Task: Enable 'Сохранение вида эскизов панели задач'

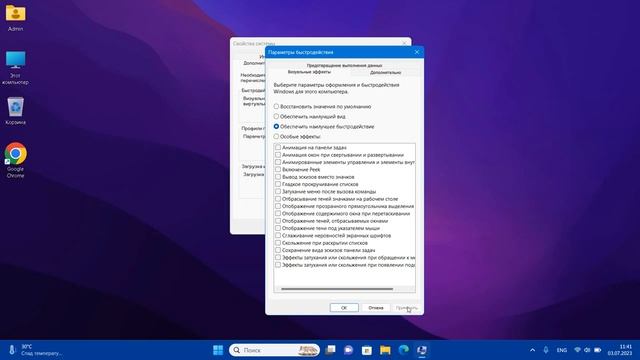Action: tap(278, 250)
